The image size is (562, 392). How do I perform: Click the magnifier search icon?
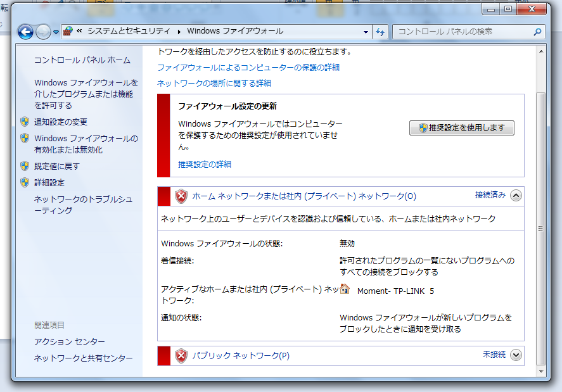tap(537, 32)
